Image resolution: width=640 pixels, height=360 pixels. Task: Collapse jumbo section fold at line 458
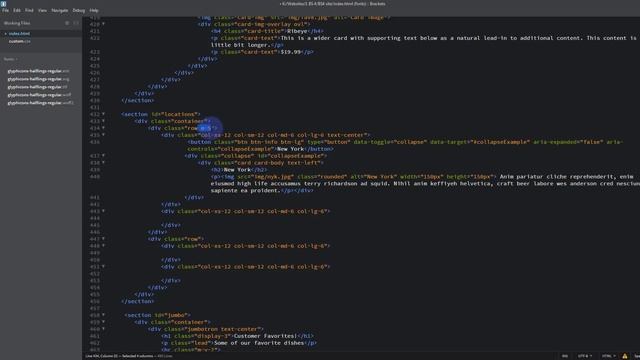(103, 316)
